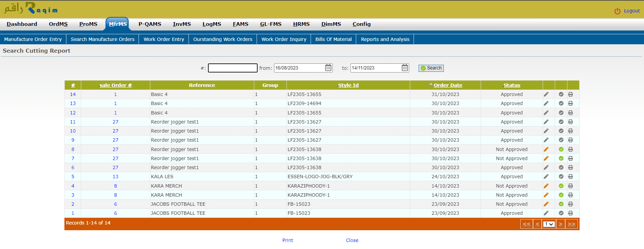Click the approved check icon for row 12
This screenshot has width=644, height=249.
coord(561,113)
